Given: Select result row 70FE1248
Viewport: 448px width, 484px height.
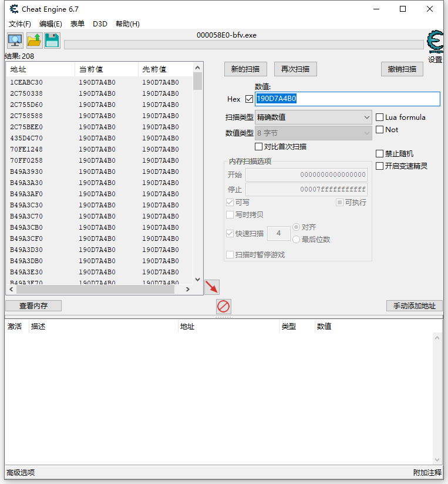Looking at the screenshot, I should pyautogui.click(x=100, y=149).
